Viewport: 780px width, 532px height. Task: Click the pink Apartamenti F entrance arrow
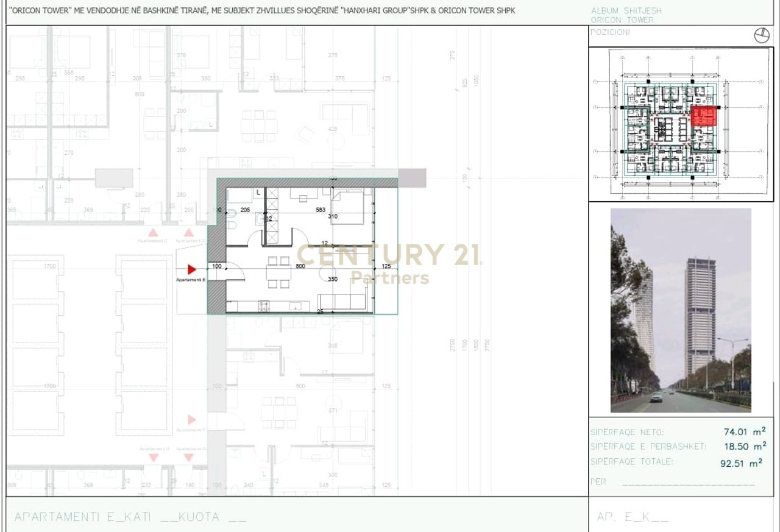coord(192,419)
